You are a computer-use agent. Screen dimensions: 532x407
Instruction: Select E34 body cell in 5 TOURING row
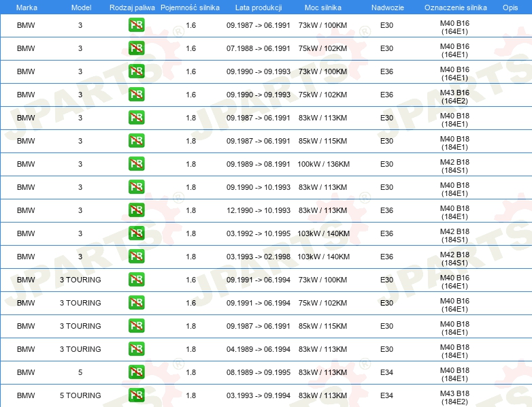[x=386, y=395]
